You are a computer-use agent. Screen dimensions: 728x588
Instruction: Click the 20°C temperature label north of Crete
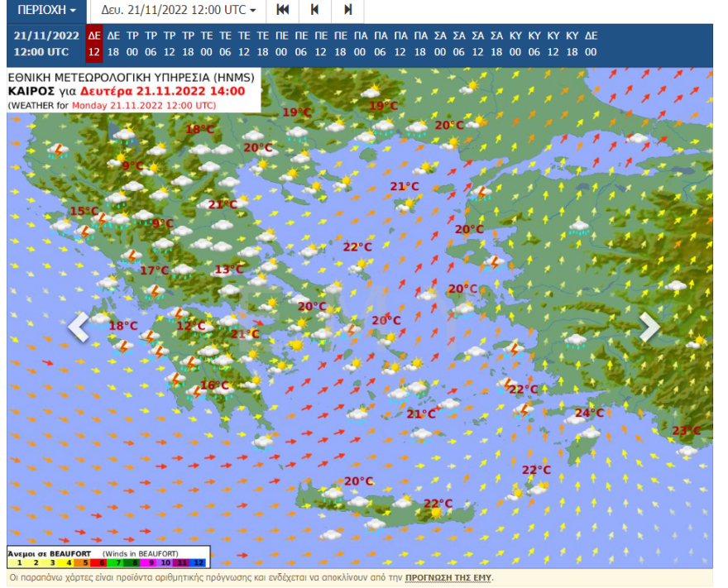pos(358,481)
